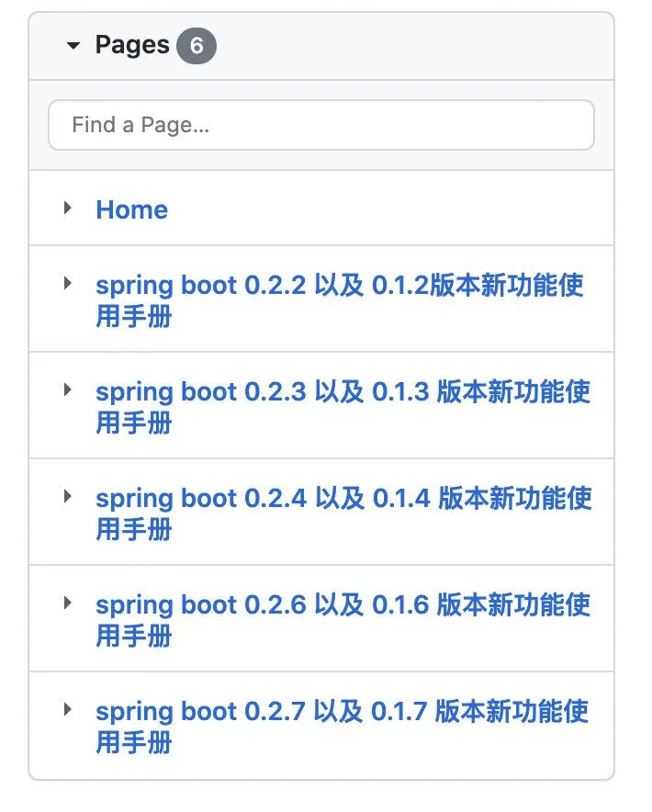Show table of contents for 0.1.7 版本 page

coord(67,709)
